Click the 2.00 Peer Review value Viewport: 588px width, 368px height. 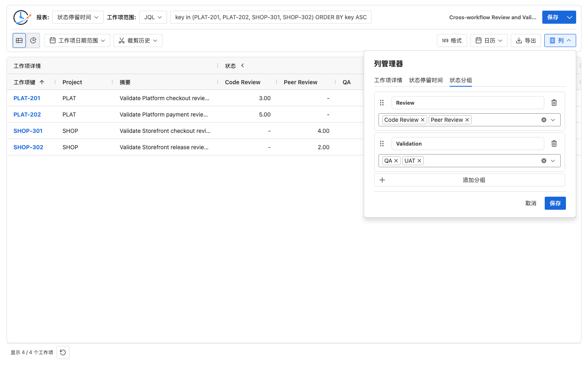point(323,147)
